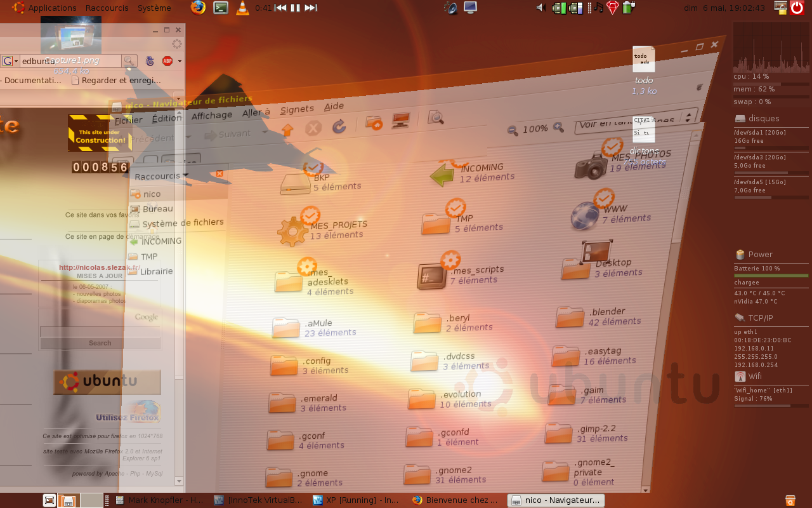Viewport: 812px width, 508px height.
Task: Click the red power shutdown button
Action: 797,8
